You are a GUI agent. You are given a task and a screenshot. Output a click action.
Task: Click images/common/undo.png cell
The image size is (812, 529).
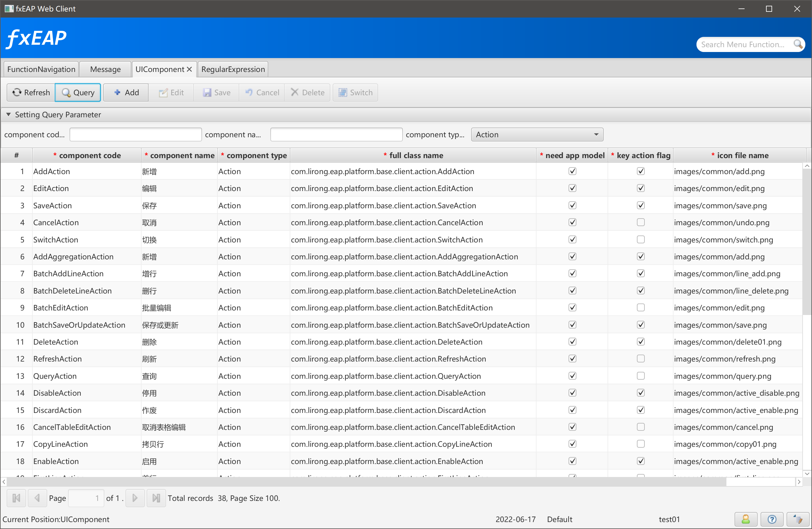(738, 222)
